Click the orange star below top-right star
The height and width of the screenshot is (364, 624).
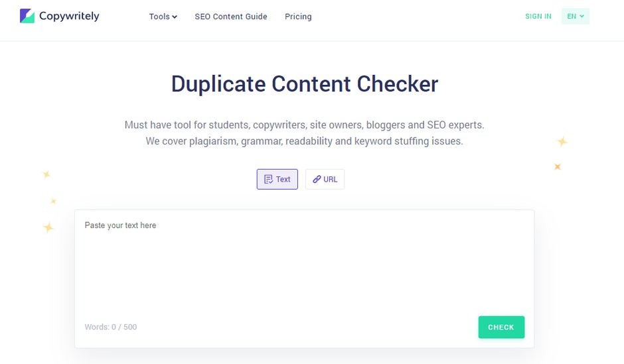(558, 166)
